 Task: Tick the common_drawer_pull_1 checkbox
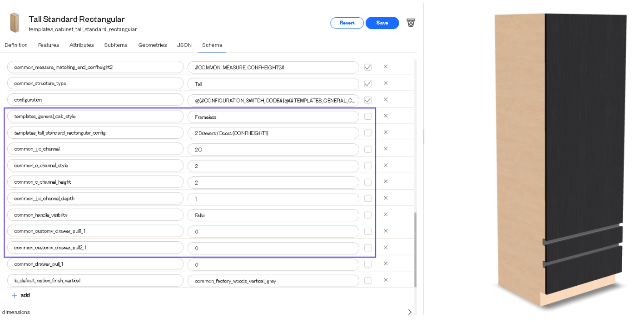(x=368, y=264)
